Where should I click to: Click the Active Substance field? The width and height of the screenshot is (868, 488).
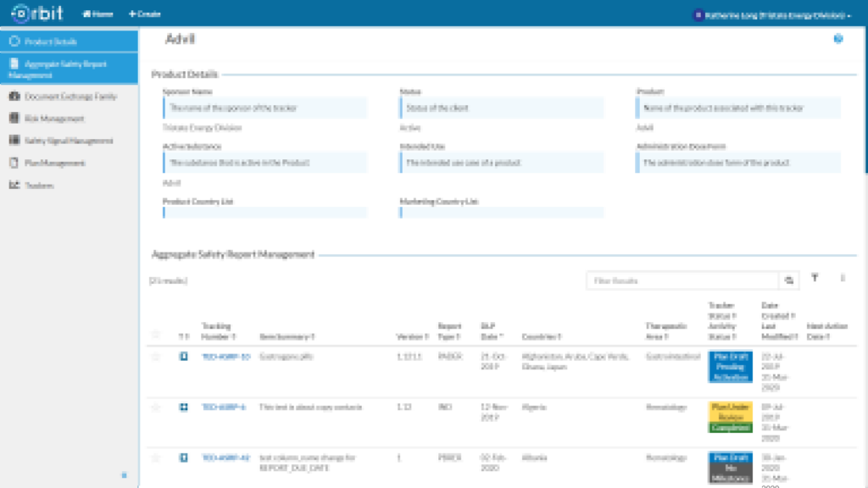(x=264, y=163)
